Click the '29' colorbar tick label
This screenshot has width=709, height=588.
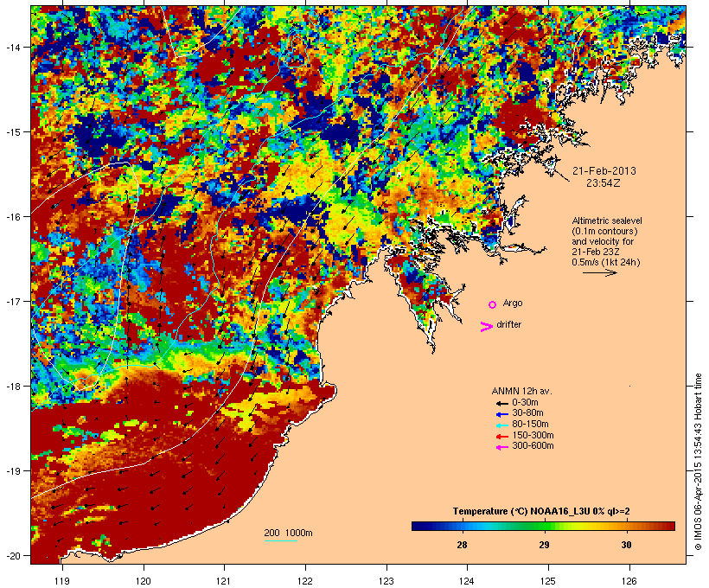[544, 545]
